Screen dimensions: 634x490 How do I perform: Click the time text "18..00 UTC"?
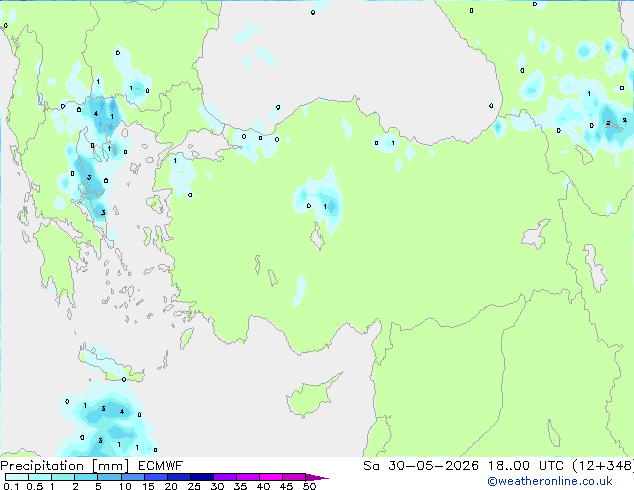coord(526,466)
